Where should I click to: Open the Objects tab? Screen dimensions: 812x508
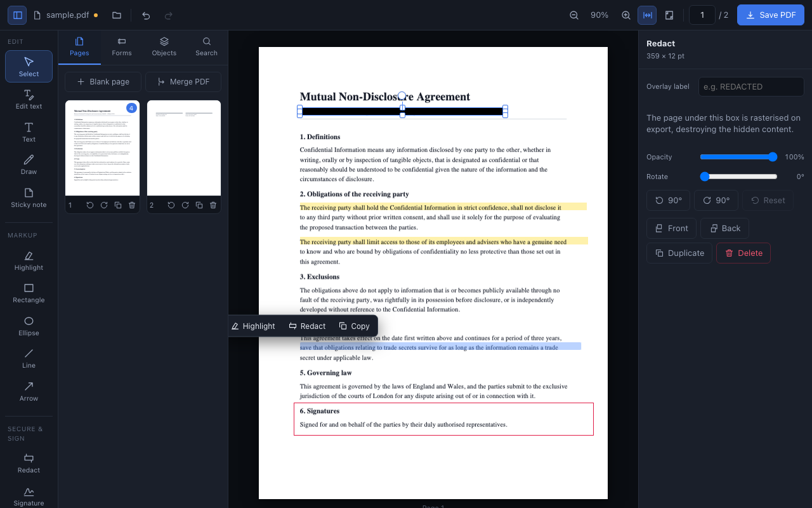pos(164,47)
